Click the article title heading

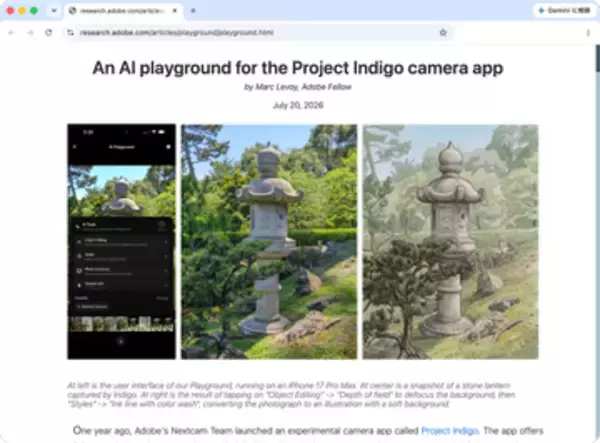[298, 68]
